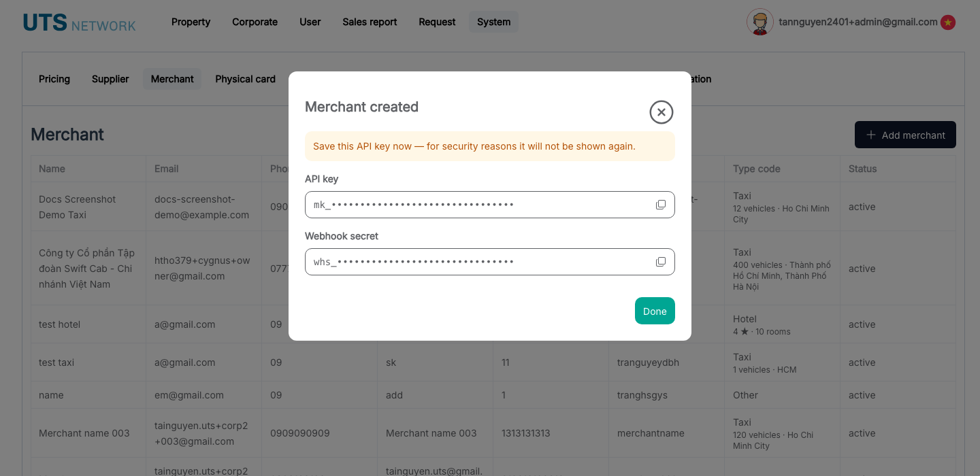
Task: Click the API key field
Action: coord(490,205)
